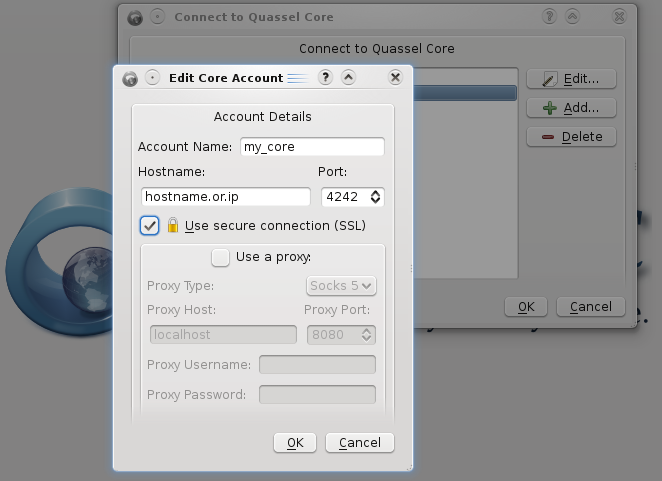Click the Port number field showing 4242
Viewport: 662px width, 481px height.
tap(345, 197)
